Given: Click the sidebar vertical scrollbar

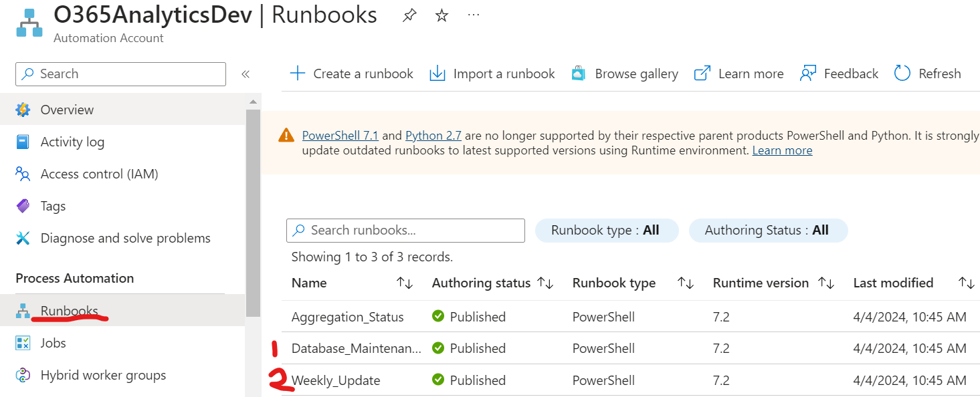Looking at the screenshot, I should click(253, 213).
